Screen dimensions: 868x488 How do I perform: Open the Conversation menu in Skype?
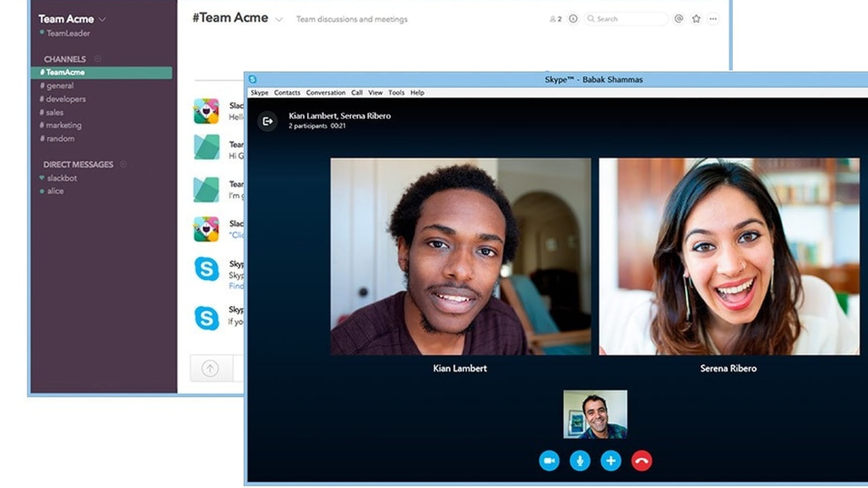coord(325,93)
